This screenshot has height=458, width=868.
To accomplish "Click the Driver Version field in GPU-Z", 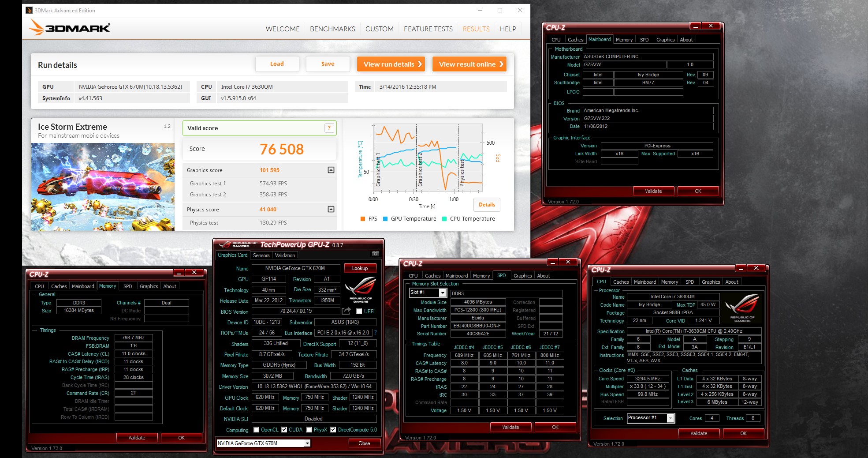I will [314, 387].
